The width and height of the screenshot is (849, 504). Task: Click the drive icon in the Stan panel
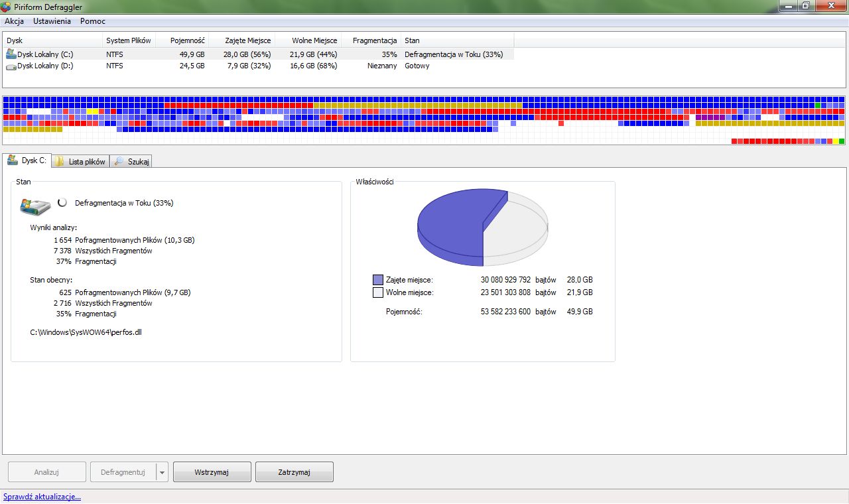pyautogui.click(x=36, y=206)
